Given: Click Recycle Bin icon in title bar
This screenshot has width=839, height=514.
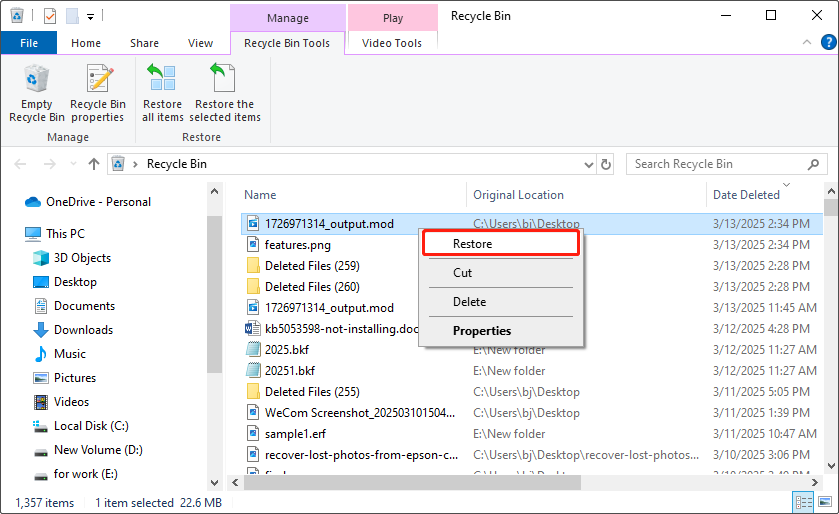Looking at the screenshot, I should coord(17,16).
